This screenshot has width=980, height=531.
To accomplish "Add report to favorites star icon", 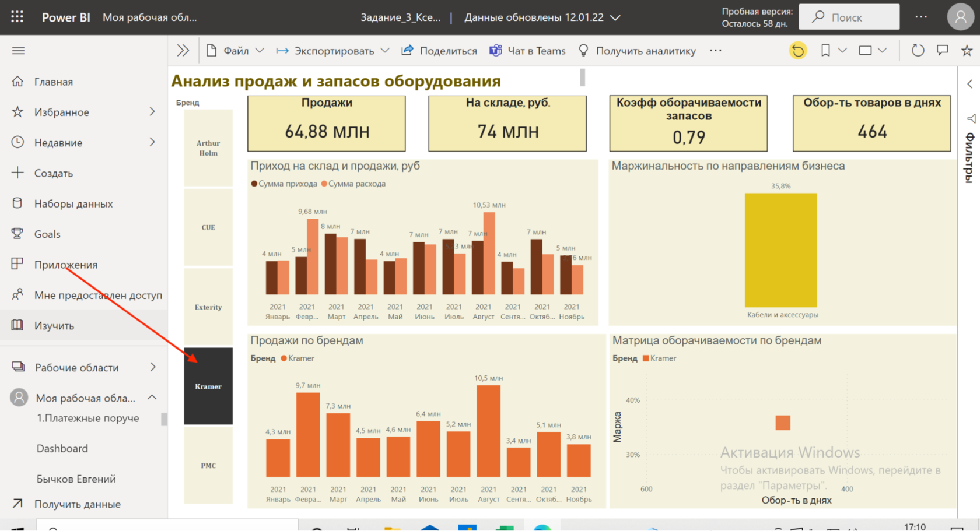I will point(967,51).
